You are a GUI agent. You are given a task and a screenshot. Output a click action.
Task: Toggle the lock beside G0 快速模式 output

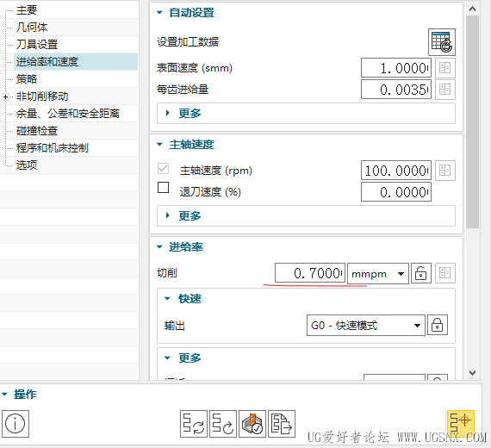point(437,325)
